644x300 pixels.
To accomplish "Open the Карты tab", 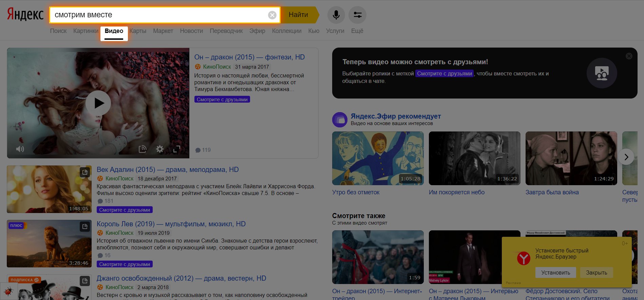I will [138, 31].
